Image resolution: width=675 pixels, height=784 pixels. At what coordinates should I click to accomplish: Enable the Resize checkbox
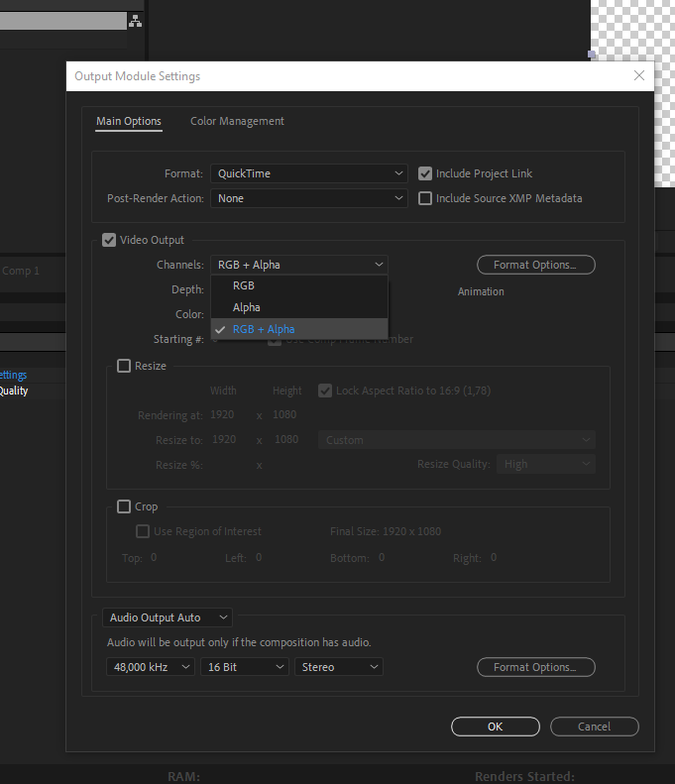click(x=124, y=366)
